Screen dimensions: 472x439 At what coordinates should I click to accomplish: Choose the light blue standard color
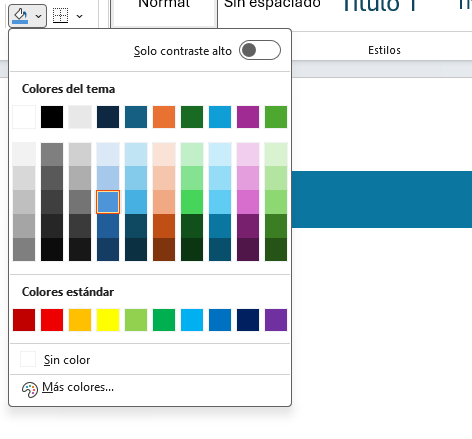[x=192, y=320]
